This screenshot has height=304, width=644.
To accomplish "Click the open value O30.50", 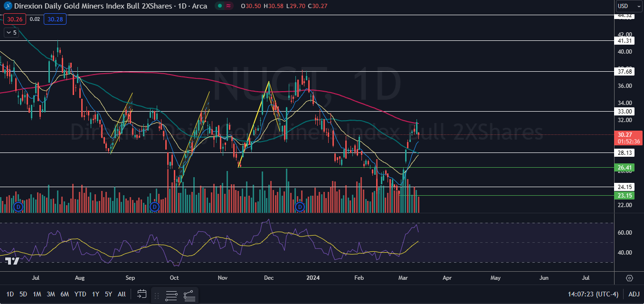I will tap(250, 6).
